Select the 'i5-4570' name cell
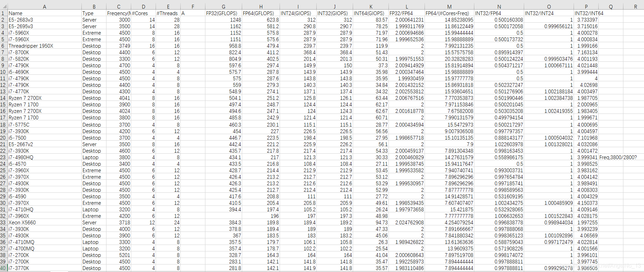This screenshot has width=644, height=272. tap(45, 164)
